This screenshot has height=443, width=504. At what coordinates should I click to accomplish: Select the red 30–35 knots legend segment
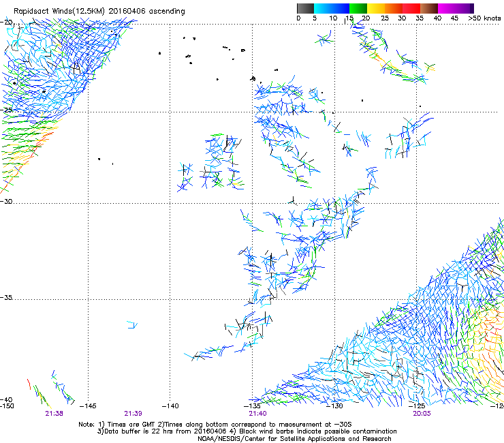point(411,8)
